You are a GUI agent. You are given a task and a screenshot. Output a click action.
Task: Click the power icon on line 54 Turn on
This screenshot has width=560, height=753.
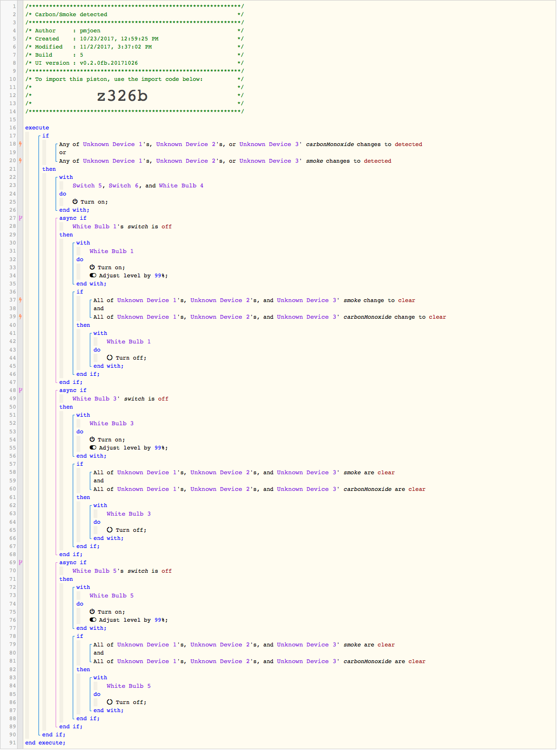92,440
